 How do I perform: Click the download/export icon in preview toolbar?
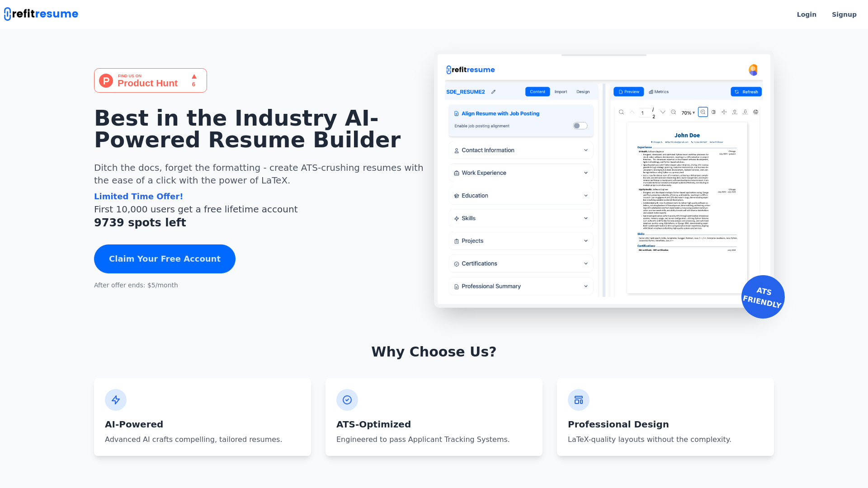pyautogui.click(x=745, y=113)
